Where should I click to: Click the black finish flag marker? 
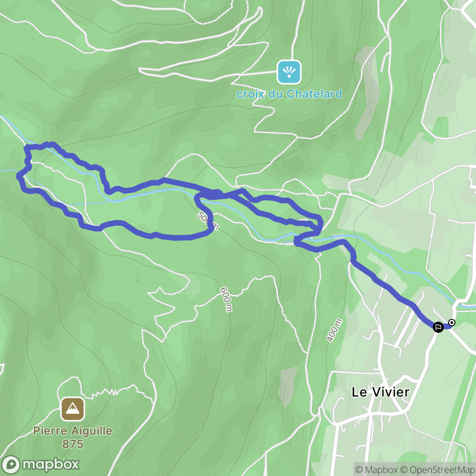[438, 327]
